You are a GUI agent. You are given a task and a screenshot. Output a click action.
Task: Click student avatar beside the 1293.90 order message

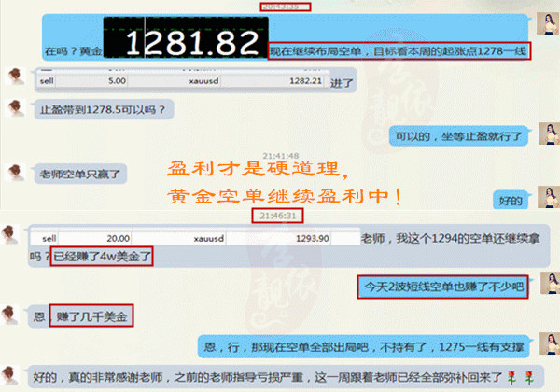(x=9, y=234)
